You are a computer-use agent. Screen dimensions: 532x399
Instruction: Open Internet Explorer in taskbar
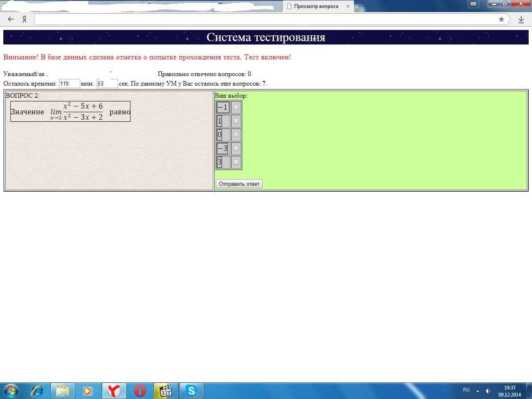(37, 391)
